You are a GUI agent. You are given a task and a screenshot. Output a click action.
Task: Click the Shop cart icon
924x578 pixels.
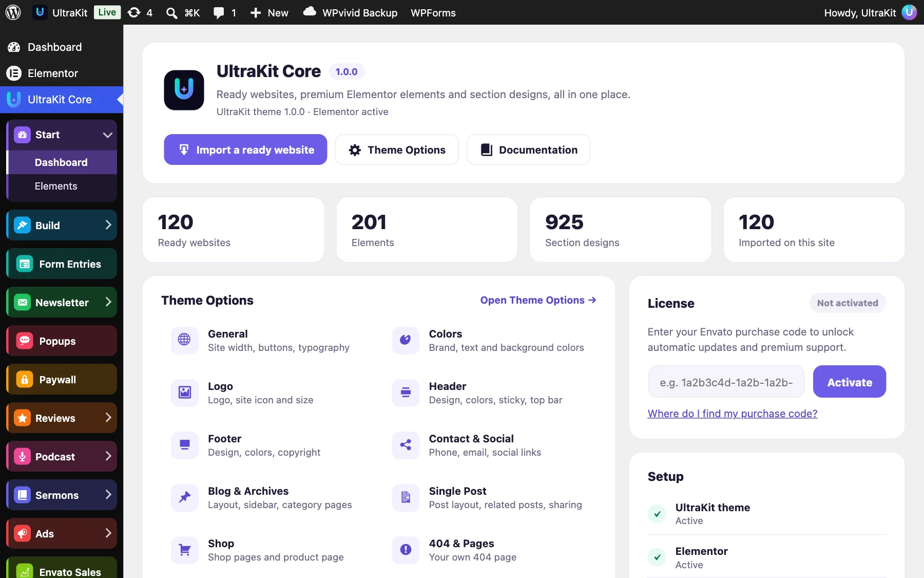[x=184, y=550]
